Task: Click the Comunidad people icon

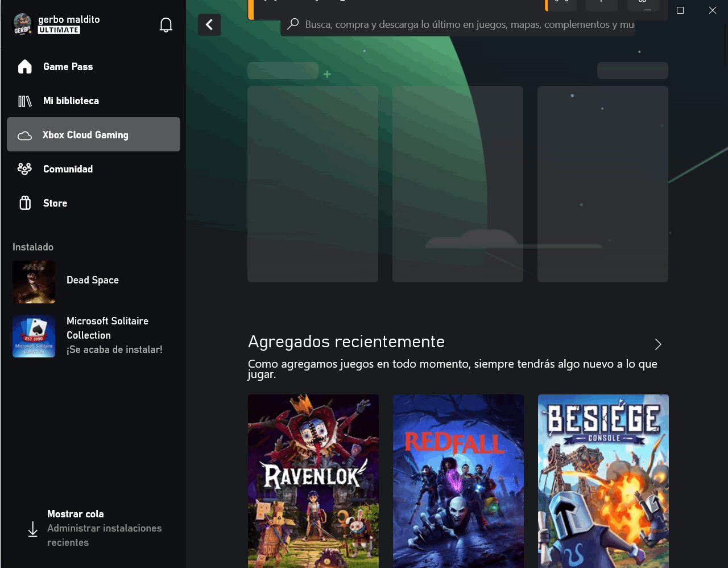Action: click(x=25, y=169)
